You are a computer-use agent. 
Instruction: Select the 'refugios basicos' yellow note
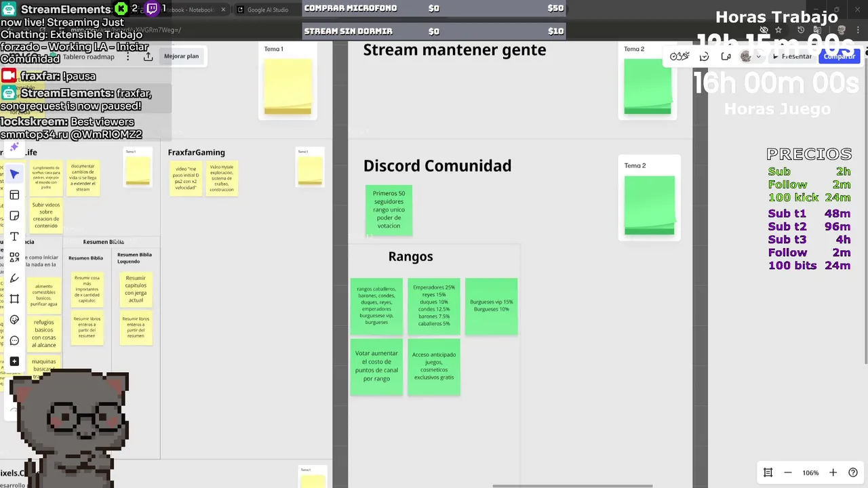(x=44, y=334)
